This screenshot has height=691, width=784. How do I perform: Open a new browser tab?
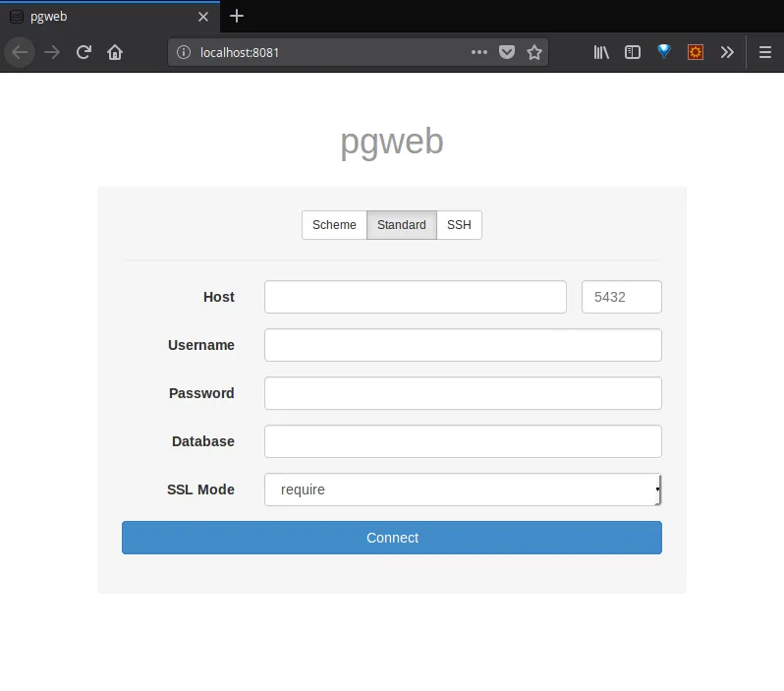coord(237,16)
